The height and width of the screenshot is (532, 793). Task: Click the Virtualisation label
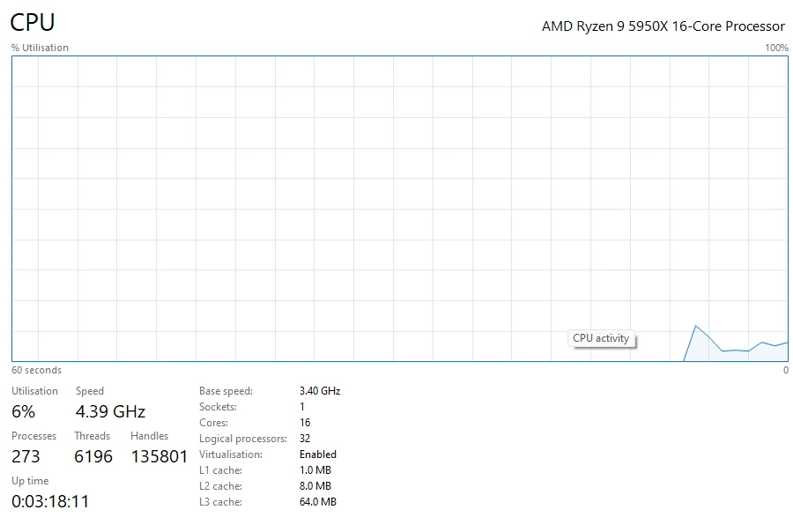[231, 454]
